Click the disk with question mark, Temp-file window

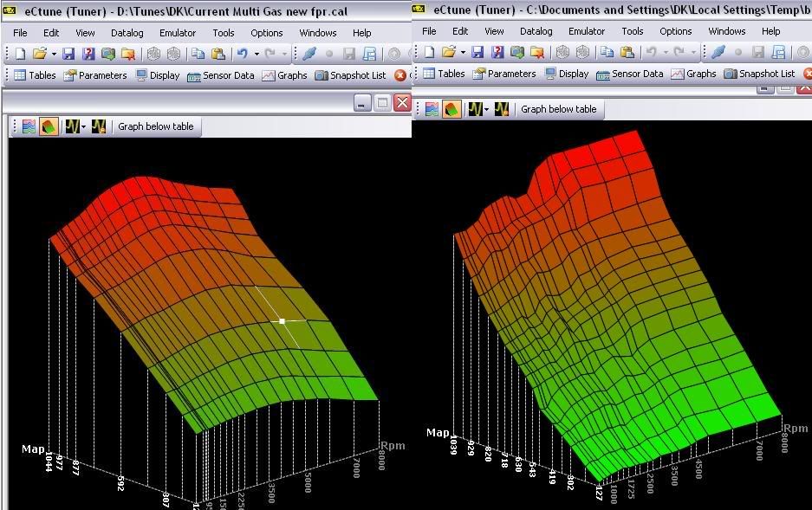pos(497,52)
